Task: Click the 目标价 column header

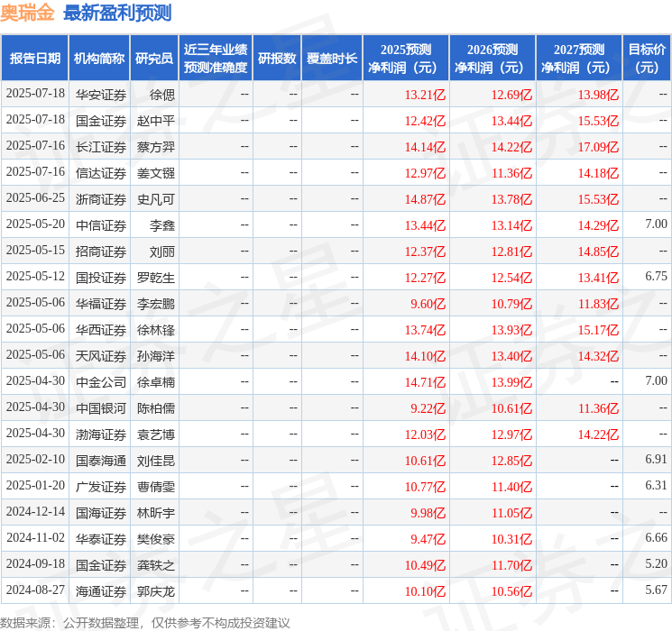Action: tap(647, 58)
